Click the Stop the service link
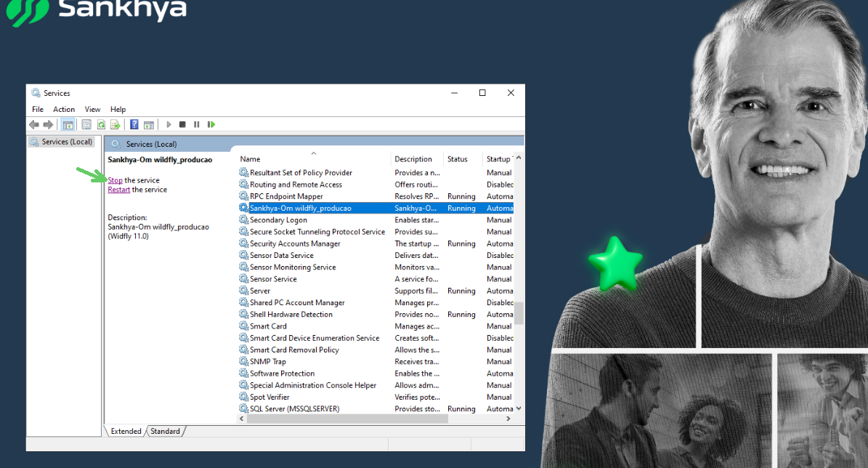Image resolution: width=868 pixels, height=468 pixels. tap(115, 180)
